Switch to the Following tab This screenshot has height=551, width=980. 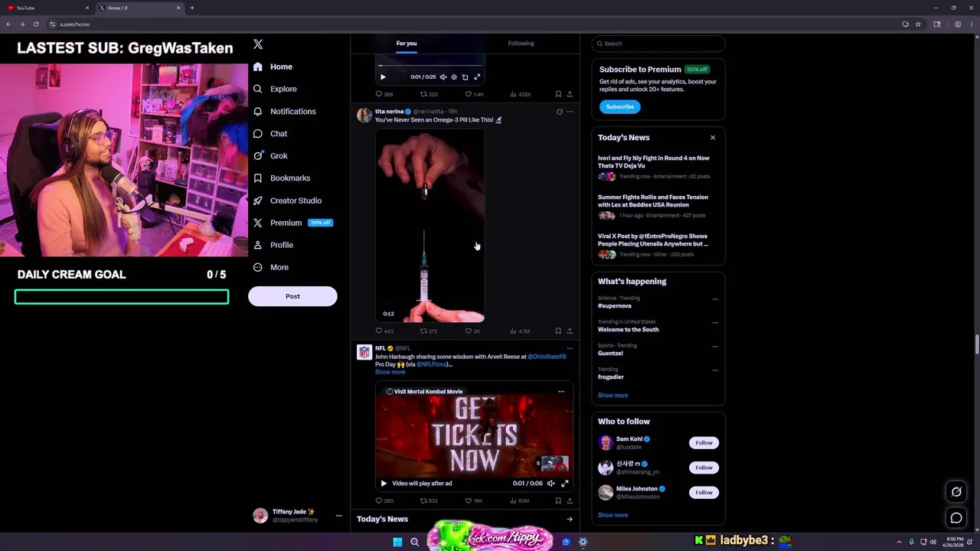click(x=521, y=44)
